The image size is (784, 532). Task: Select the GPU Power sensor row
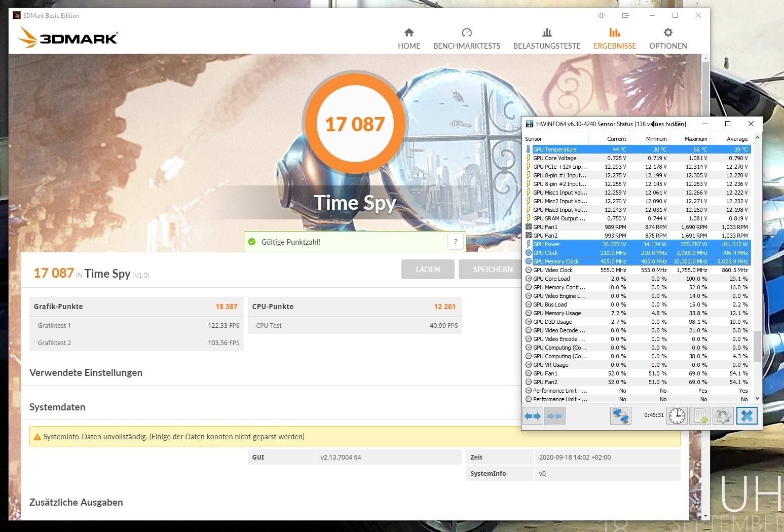637,244
